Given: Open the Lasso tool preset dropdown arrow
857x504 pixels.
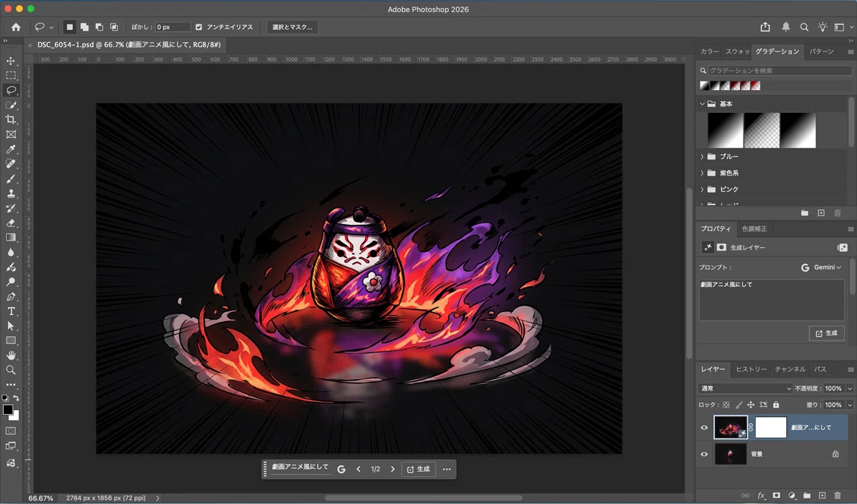Looking at the screenshot, I should click(x=51, y=27).
